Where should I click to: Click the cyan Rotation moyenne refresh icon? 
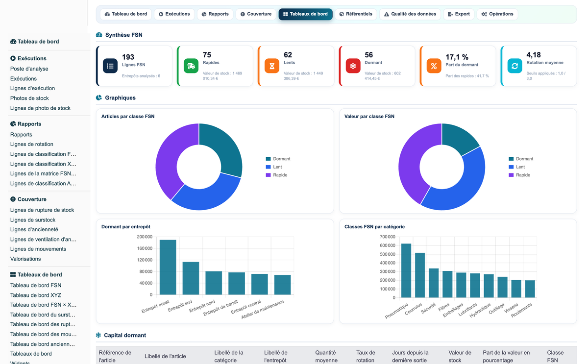coord(514,66)
